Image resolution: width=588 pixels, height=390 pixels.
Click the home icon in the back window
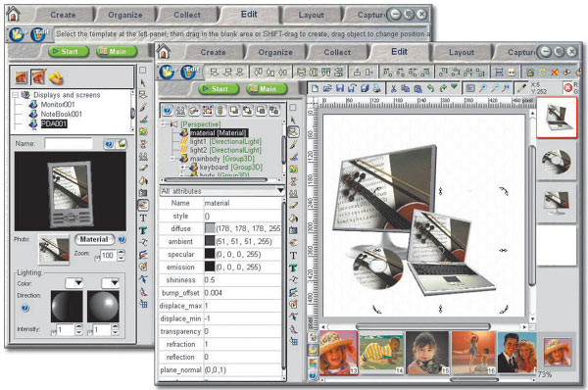14,14
